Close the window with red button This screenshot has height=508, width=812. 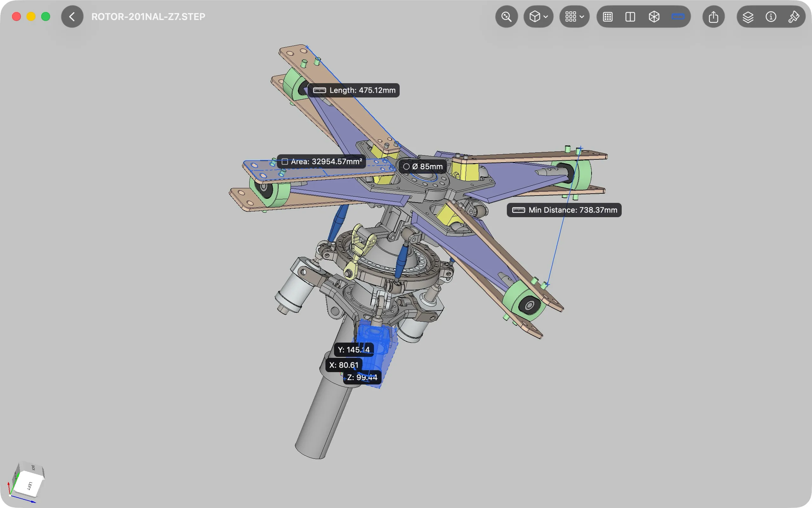16,17
